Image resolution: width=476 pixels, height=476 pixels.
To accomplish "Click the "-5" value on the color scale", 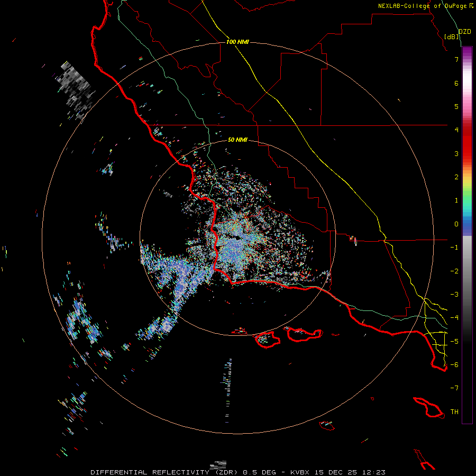I will (x=454, y=342).
